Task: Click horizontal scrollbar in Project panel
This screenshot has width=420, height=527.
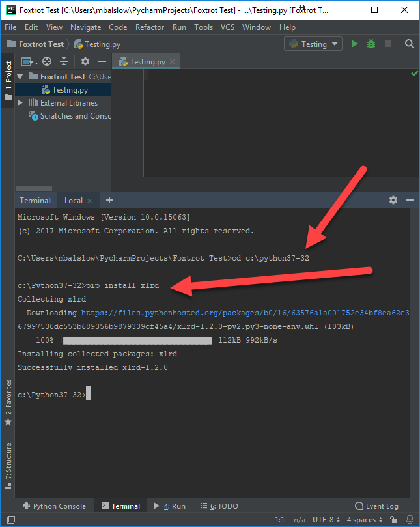Action: (34, 188)
